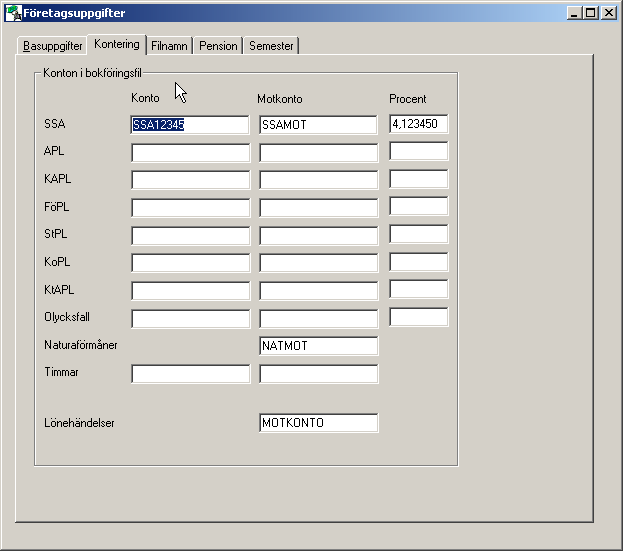Focus the APL Procent input field
623x551 pixels.
(418, 151)
